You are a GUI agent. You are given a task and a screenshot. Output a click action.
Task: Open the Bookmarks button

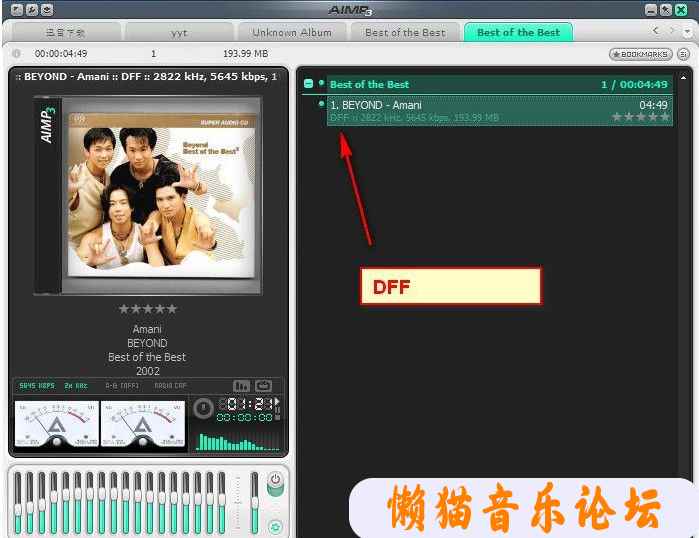pyautogui.click(x=640, y=53)
